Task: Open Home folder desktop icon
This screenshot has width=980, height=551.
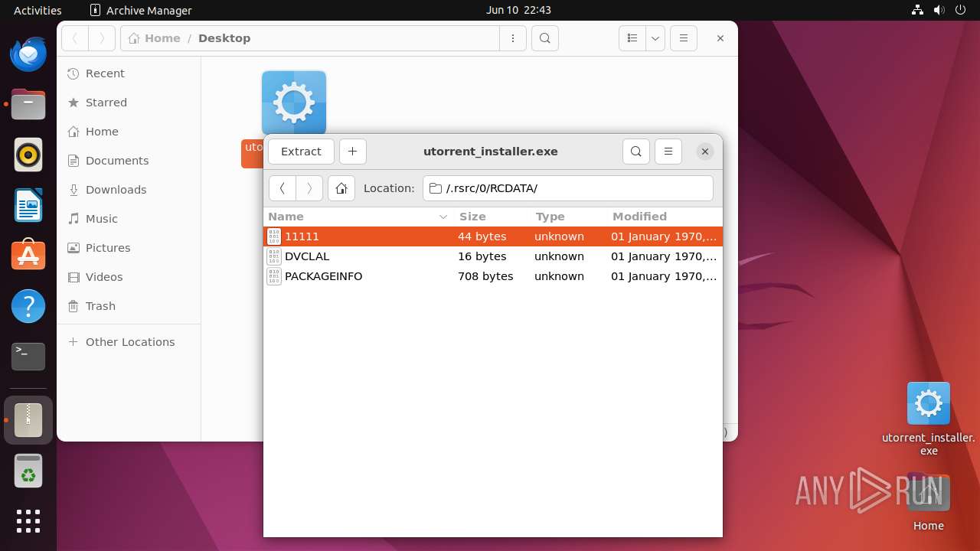Action: [x=929, y=502]
